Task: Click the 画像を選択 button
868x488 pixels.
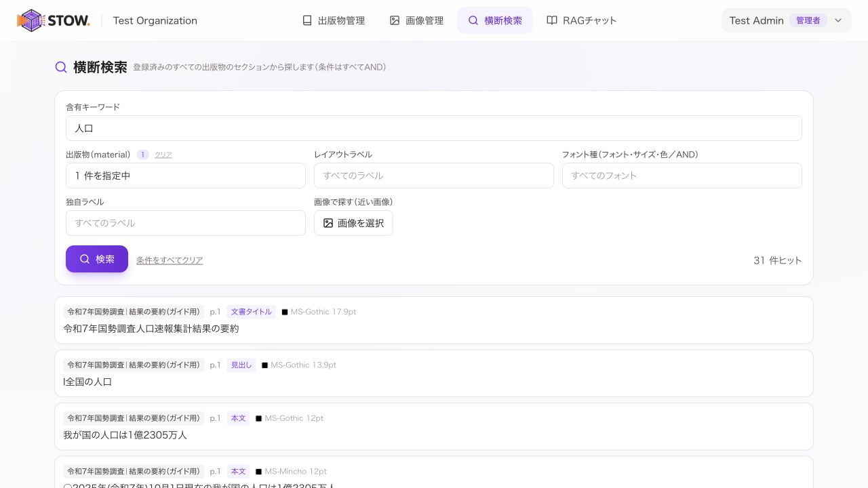Action: point(353,223)
